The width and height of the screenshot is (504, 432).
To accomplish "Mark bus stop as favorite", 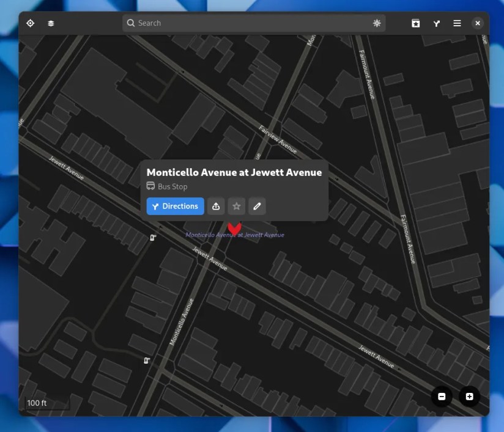I will pyautogui.click(x=237, y=206).
